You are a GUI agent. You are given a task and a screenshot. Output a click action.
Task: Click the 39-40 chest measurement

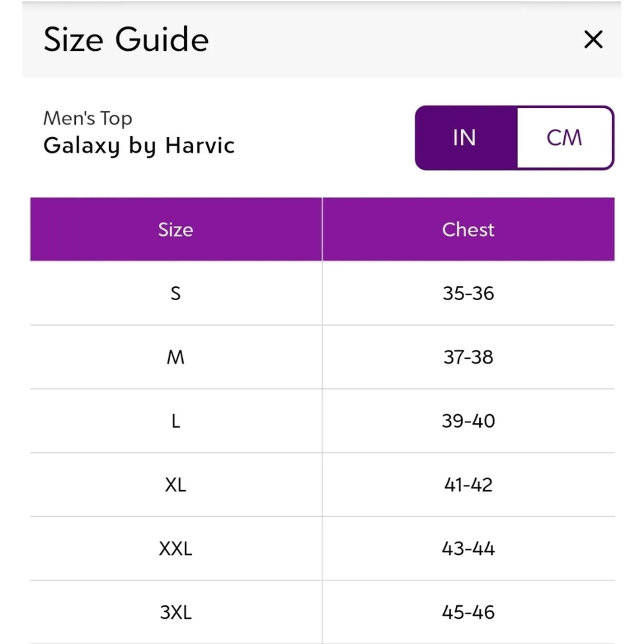point(468,421)
